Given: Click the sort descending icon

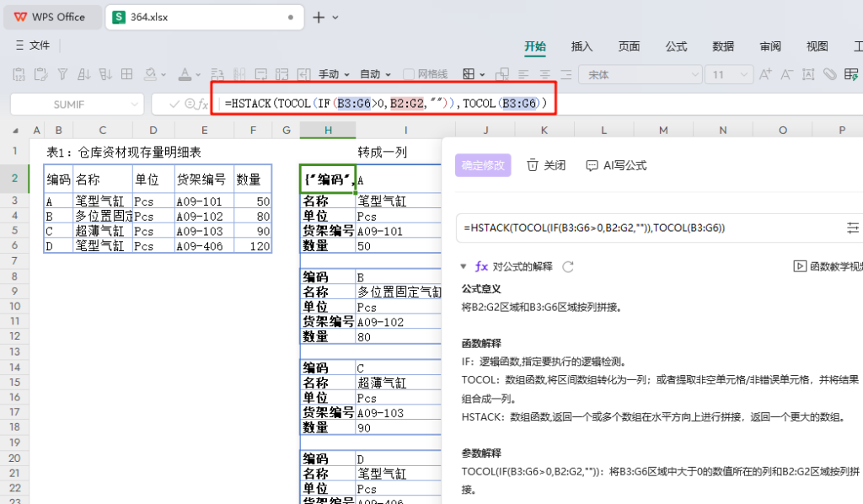Looking at the screenshot, I should point(105,74).
